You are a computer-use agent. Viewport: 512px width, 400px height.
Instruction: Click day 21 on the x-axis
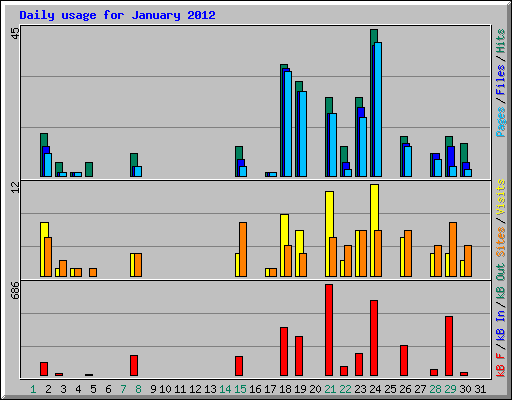(330, 389)
